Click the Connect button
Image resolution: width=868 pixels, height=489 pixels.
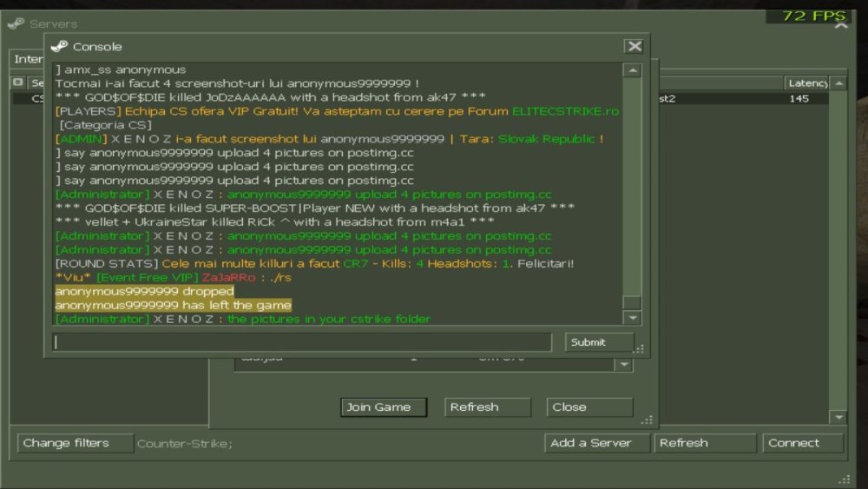(803, 443)
